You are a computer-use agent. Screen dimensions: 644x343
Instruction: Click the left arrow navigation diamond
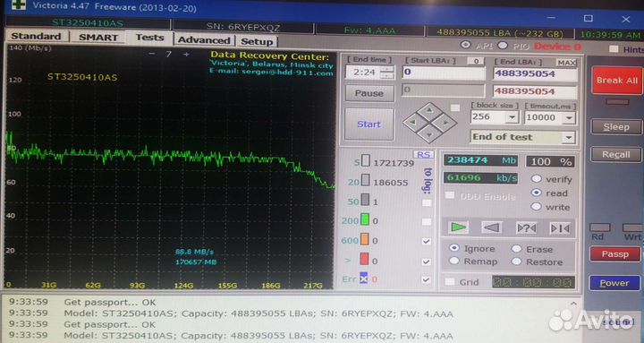412,123
